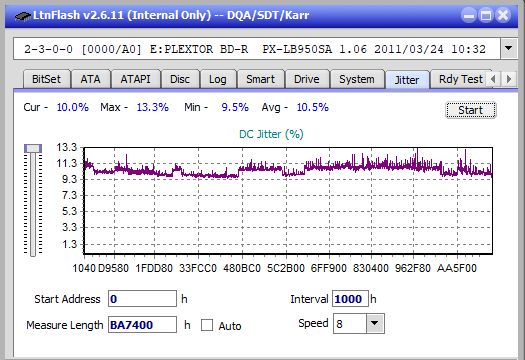Click the Start Address input field
The height and width of the screenshot is (360, 525).
[142, 298]
